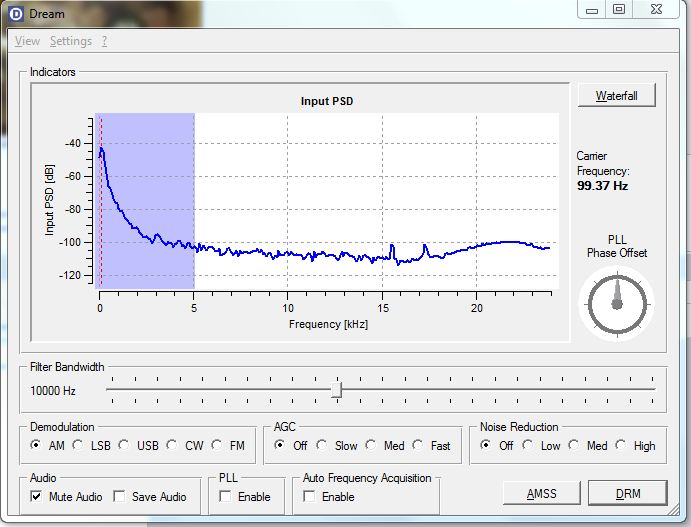The image size is (691, 527).
Task: Switch to Waterfall display
Action: pyautogui.click(x=617, y=96)
